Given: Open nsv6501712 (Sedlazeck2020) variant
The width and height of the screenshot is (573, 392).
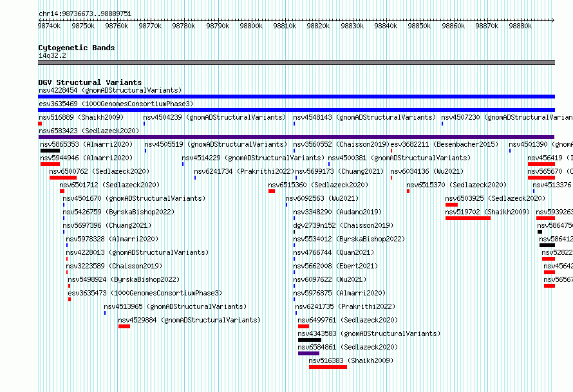Looking at the screenshot, I should coord(109,185).
